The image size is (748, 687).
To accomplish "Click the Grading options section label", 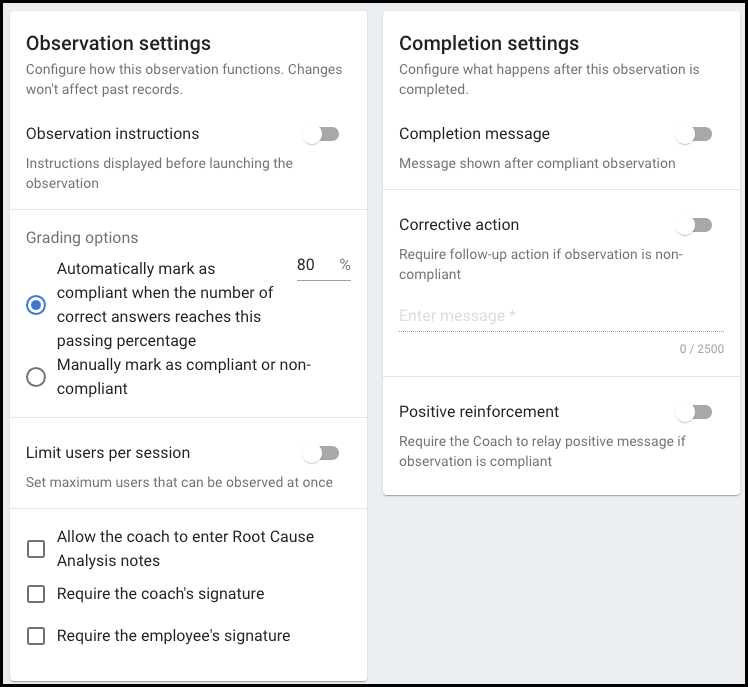I will pos(82,238).
